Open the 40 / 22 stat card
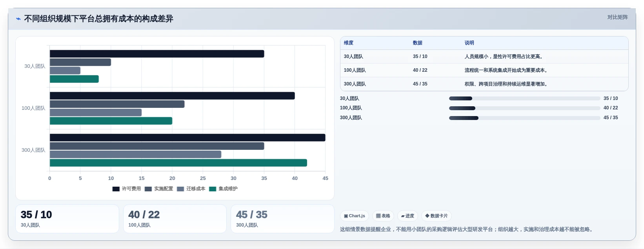 click(175, 219)
